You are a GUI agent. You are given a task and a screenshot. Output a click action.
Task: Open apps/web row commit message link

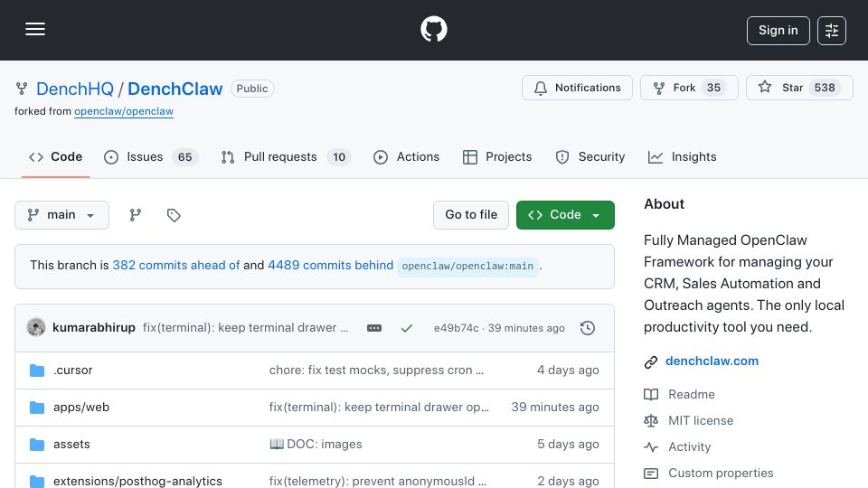click(379, 408)
